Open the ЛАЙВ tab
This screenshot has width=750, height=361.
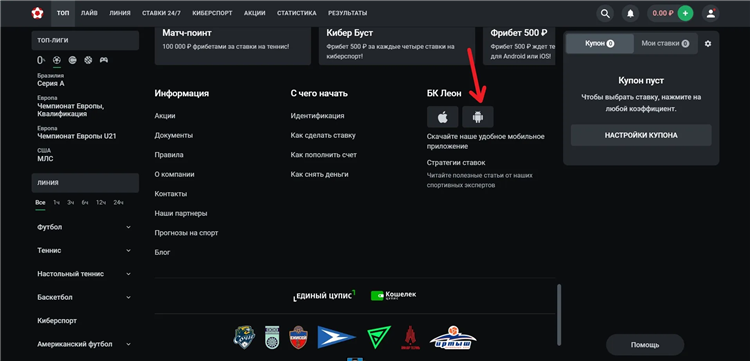[x=89, y=13]
